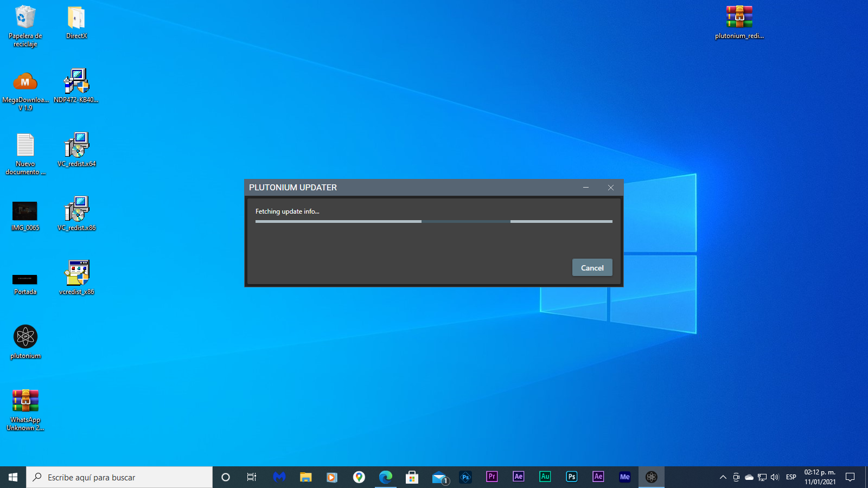Launch Adobe Audition from the taskbar

pos(545,477)
